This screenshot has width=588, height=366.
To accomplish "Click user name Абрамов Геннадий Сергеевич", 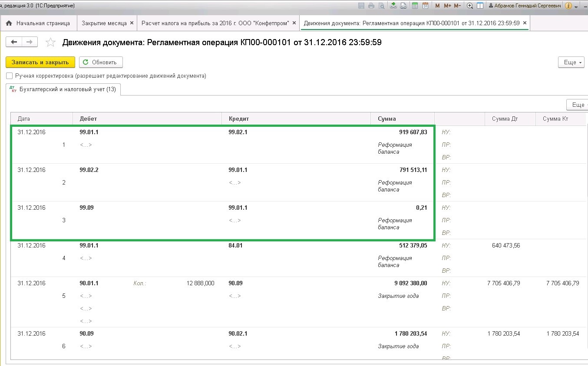I will click(x=525, y=6).
